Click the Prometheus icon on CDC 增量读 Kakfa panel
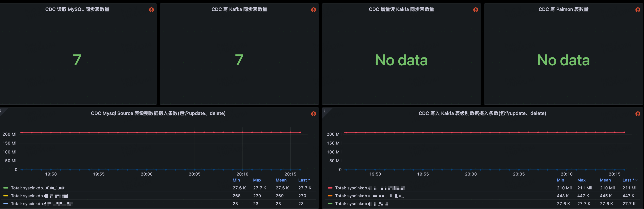The height and width of the screenshot is (209, 644). [x=476, y=10]
